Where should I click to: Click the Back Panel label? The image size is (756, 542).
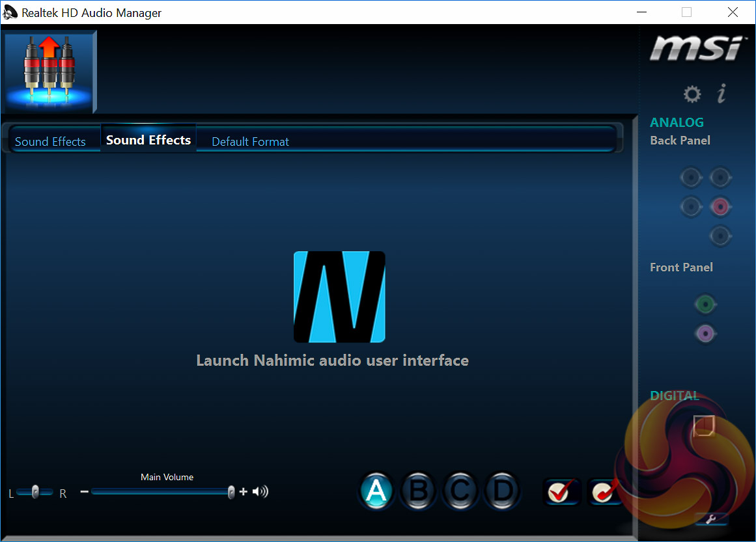pos(680,141)
